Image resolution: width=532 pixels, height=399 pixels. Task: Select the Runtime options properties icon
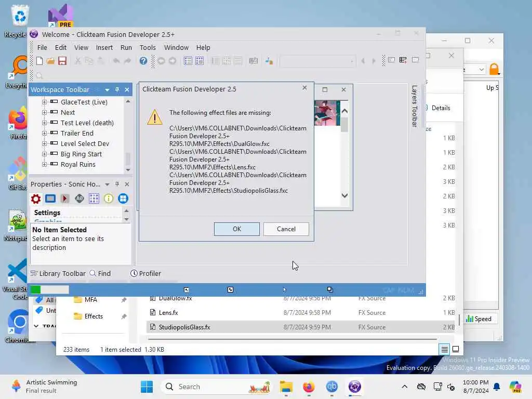point(65,198)
